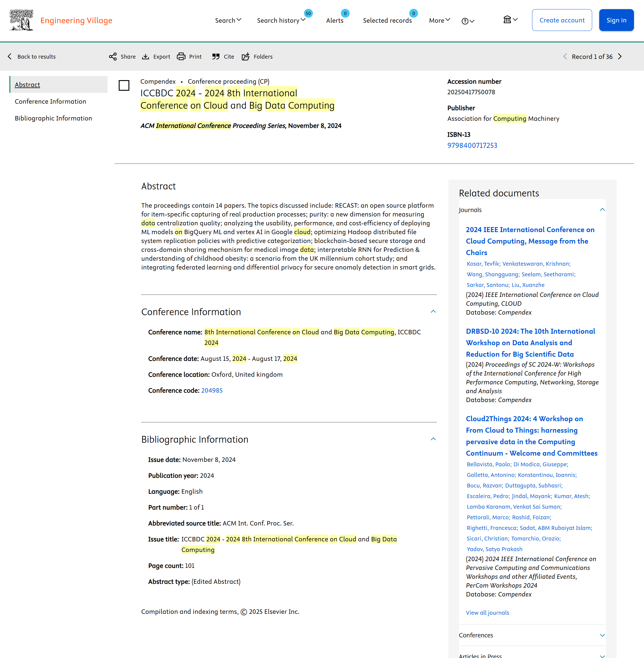Click the Selected records count badge
Screen dimensions: 644x658
click(413, 14)
